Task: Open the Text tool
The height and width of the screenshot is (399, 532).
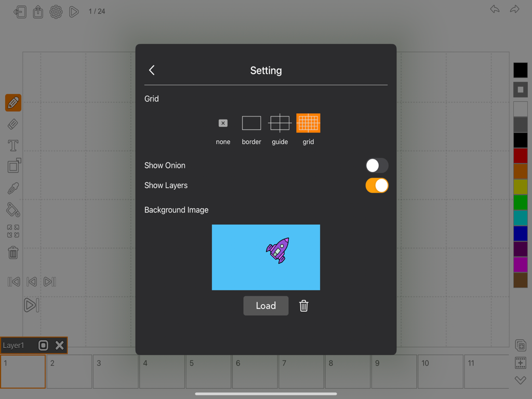Action: click(x=12, y=145)
